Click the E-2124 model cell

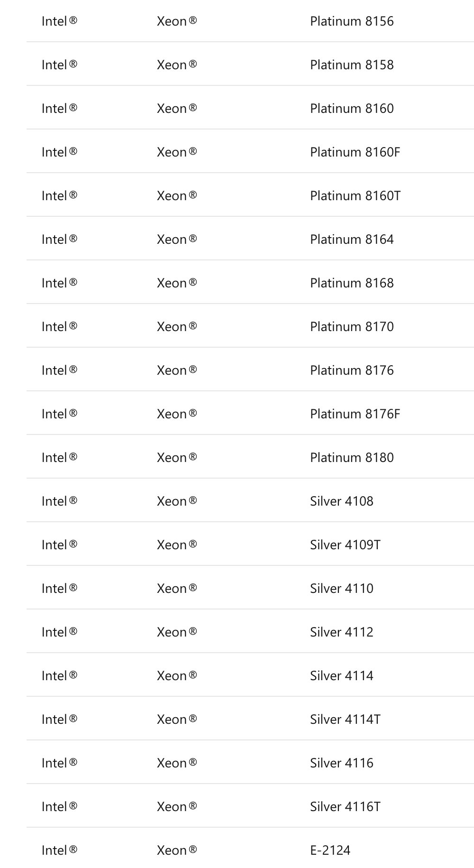[330, 850]
